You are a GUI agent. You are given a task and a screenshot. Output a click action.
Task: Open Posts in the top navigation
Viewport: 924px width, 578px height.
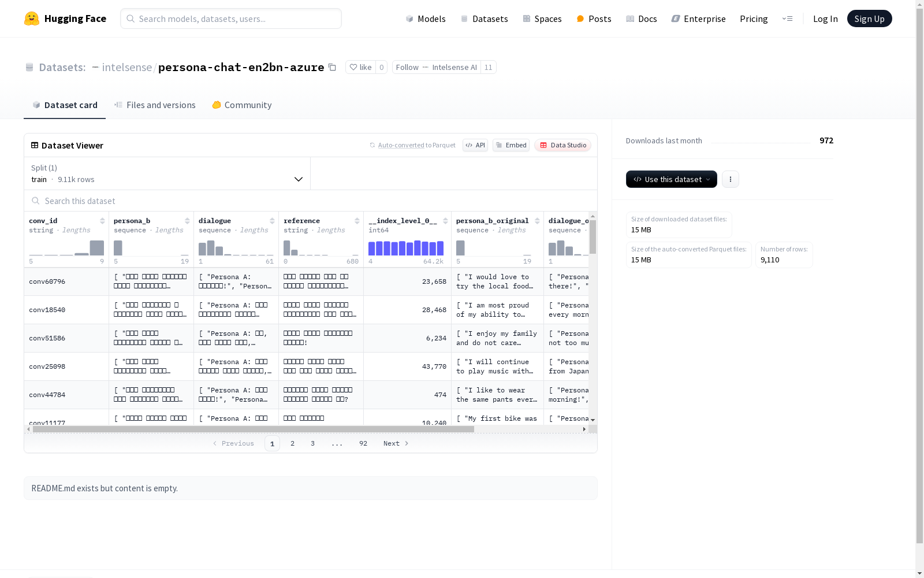click(x=594, y=18)
